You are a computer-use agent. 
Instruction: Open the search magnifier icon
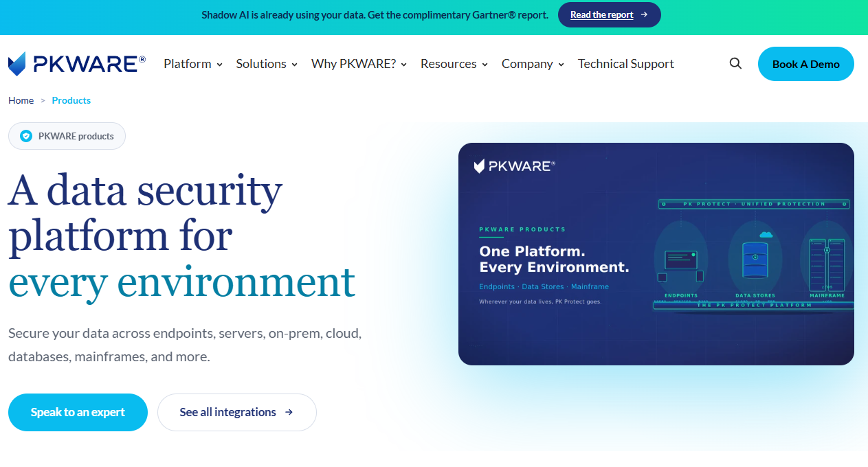pyautogui.click(x=735, y=64)
